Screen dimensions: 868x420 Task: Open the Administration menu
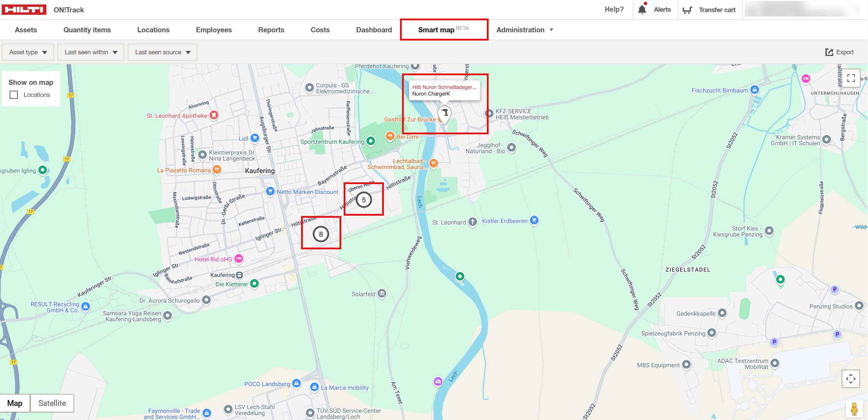coord(524,30)
